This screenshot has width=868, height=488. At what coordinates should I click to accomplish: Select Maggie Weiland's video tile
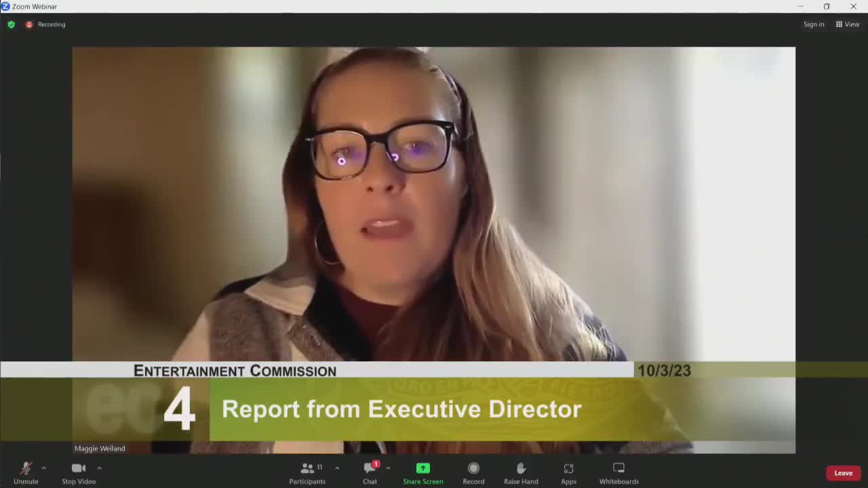pos(434,250)
